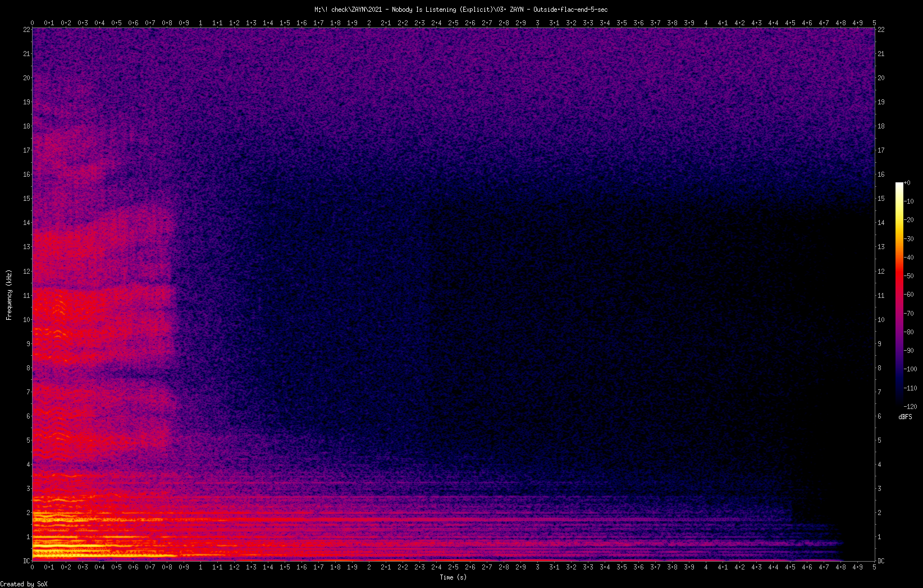This screenshot has height=588, width=923.
Task: Click the "+0" colorbar label
Action: point(907,183)
